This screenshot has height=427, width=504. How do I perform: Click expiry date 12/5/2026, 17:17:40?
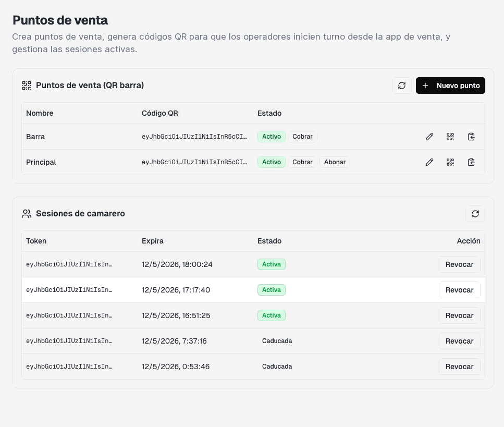tap(176, 290)
